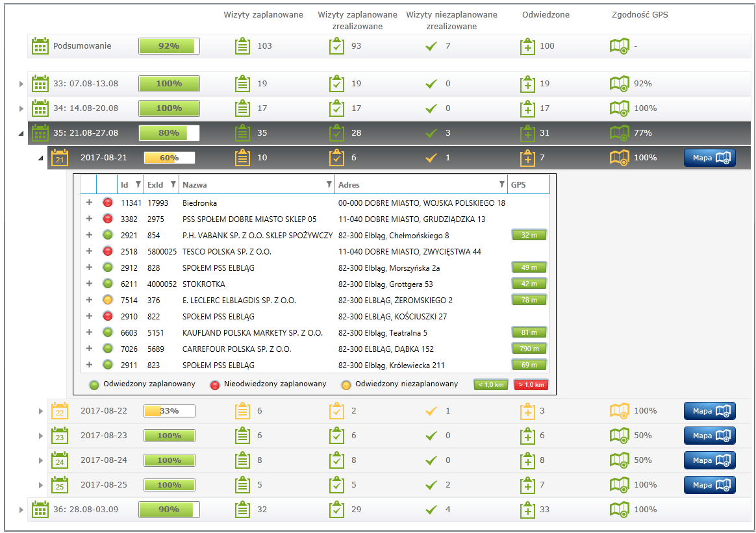Screen dimensions: 756x533
Task: Expand week 33: 07.08-13.08 row
Action: [x=21, y=84]
